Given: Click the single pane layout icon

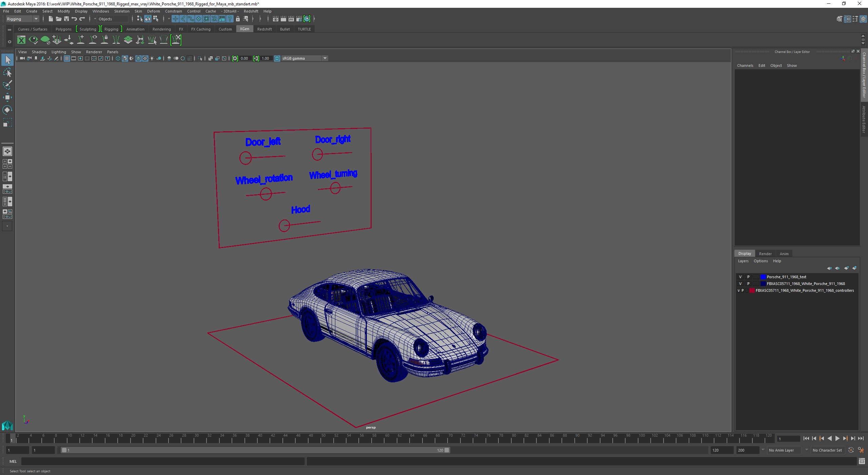Looking at the screenshot, I should (x=7, y=151).
